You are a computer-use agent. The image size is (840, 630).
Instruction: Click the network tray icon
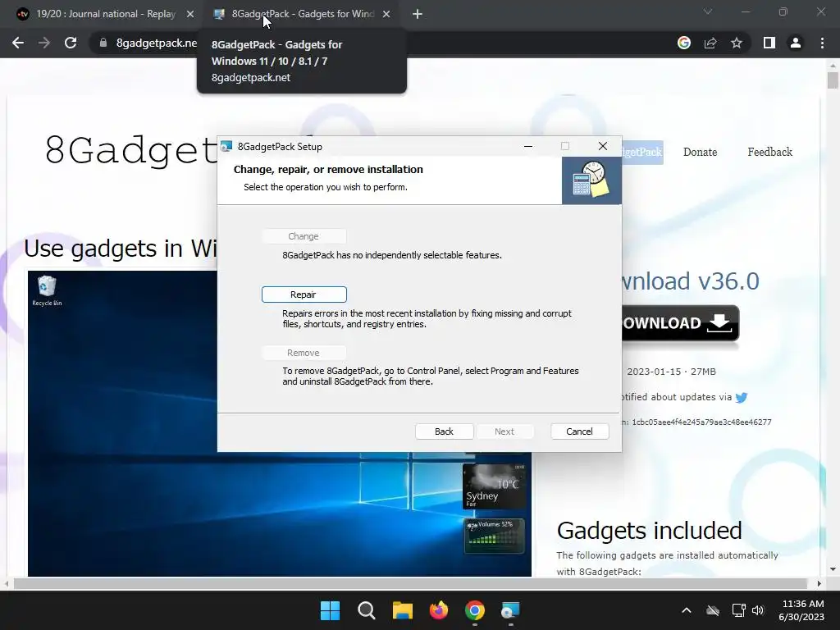coord(739,610)
